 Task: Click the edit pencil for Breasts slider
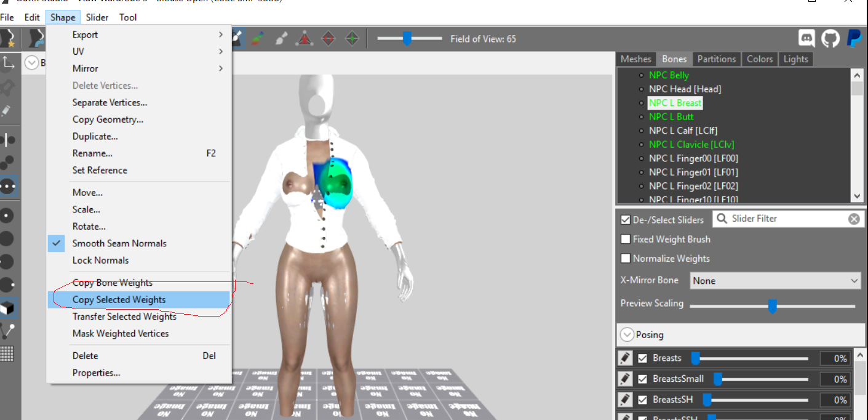coord(625,358)
